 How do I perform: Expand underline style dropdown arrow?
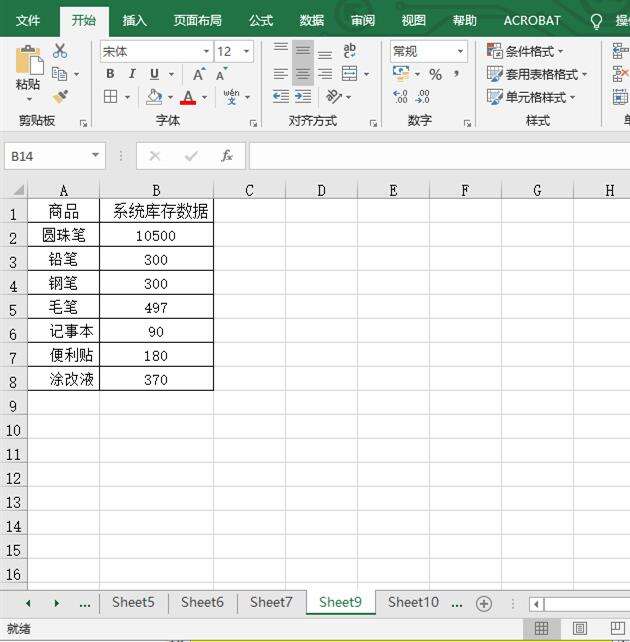172,75
